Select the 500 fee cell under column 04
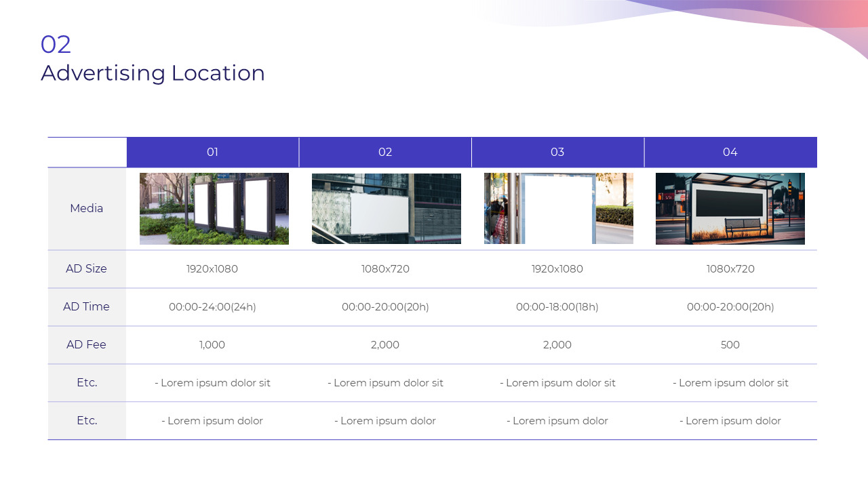The image size is (868, 488). coord(730,344)
